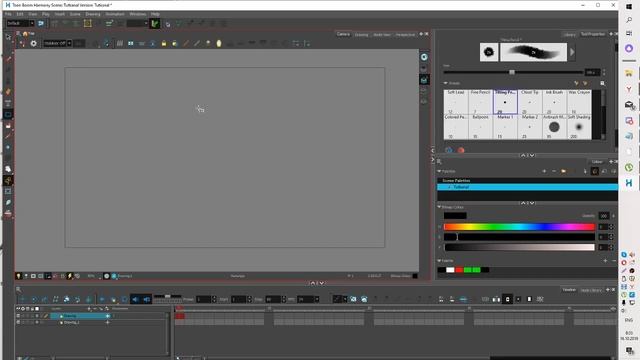Add a new palette with plus button

pyautogui.click(x=544, y=171)
